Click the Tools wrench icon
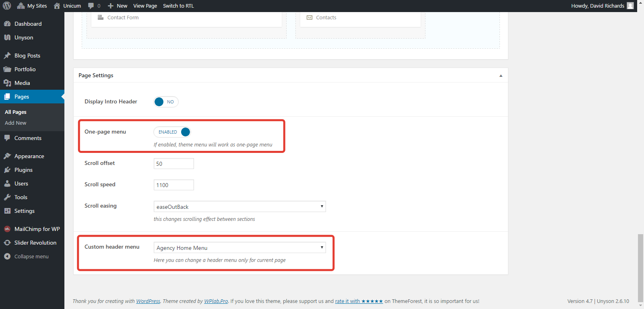 (x=7, y=197)
